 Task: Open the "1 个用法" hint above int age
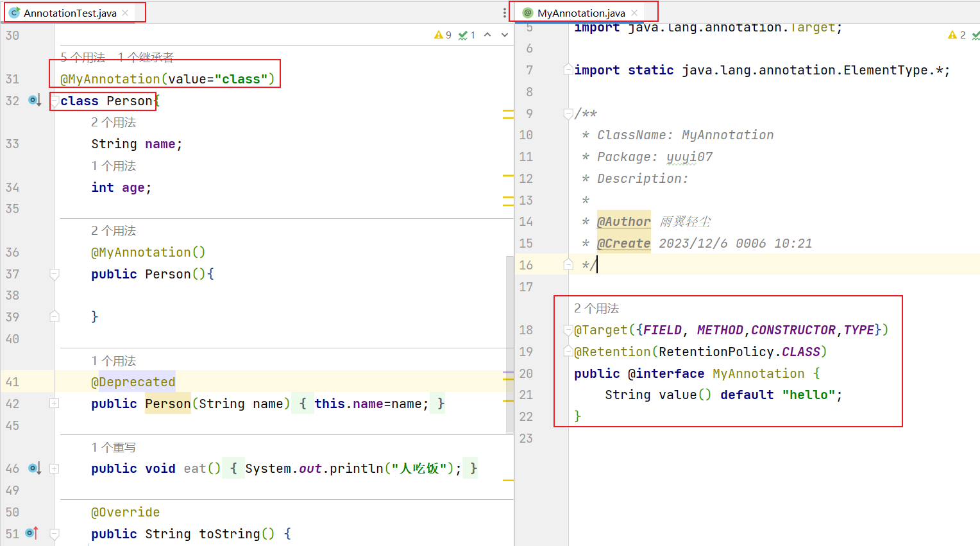[x=114, y=166]
